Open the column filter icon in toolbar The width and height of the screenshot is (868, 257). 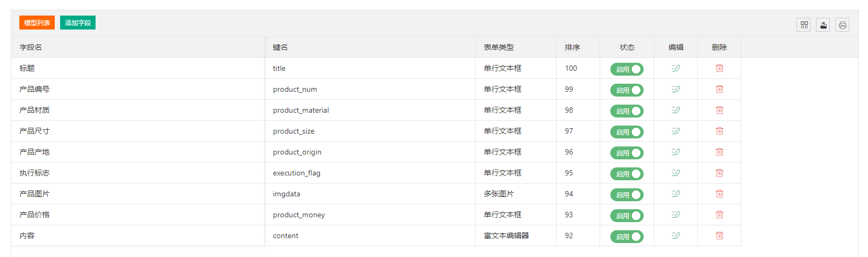(804, 25)
